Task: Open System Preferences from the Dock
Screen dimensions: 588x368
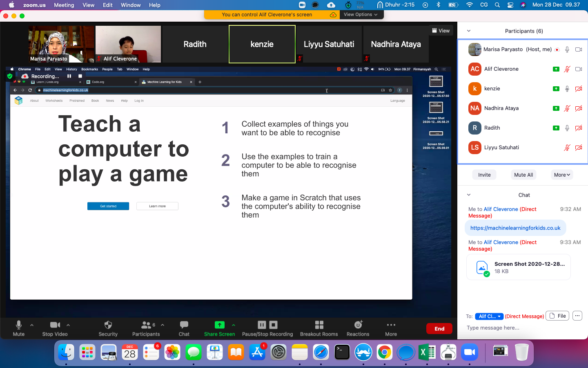Action: [278, 352]
